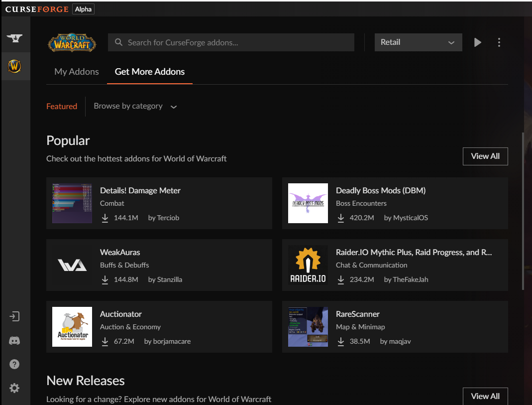Click the vertical scrollbar thumb

click(x=523, y=211)
